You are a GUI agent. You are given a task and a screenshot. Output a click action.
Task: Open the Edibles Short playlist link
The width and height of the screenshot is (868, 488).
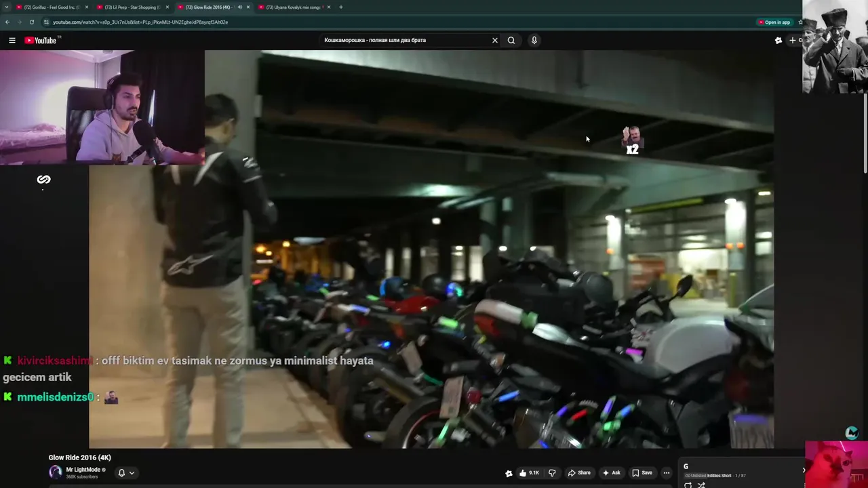[x=719, y=476]
